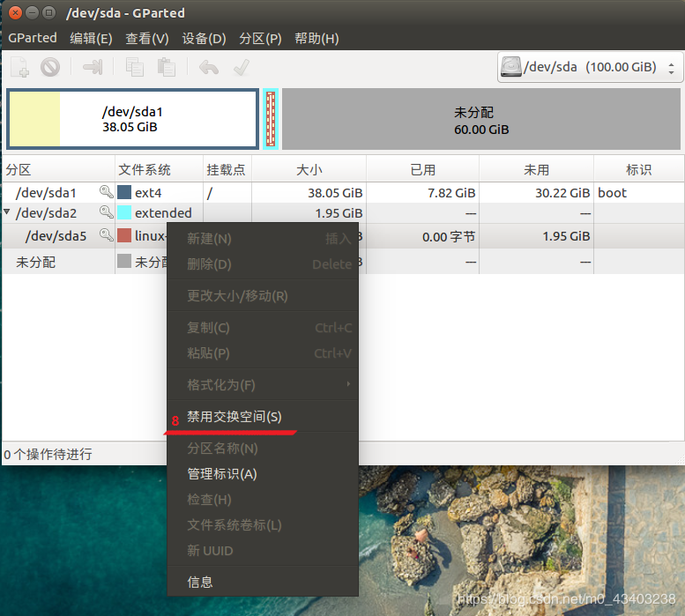Open the /dev/sda device selector dropdown
Image resolution: width=685 pixels, height=616 pixels.
[590, 67]
